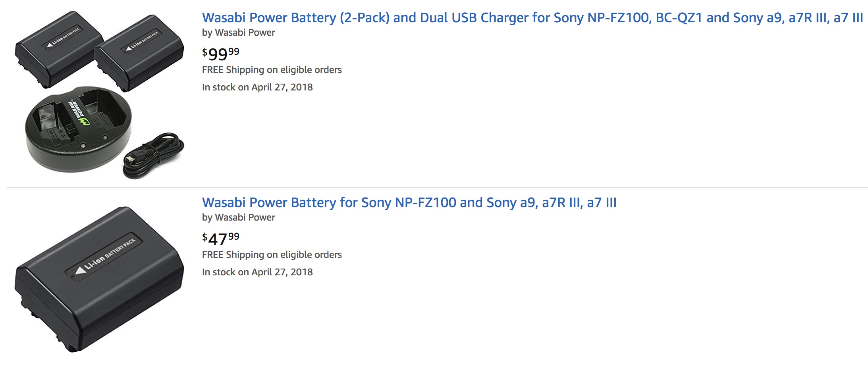
Task: Click the 'In stock on April 27, 2018' text of the single battery listing
Action: 257,272
